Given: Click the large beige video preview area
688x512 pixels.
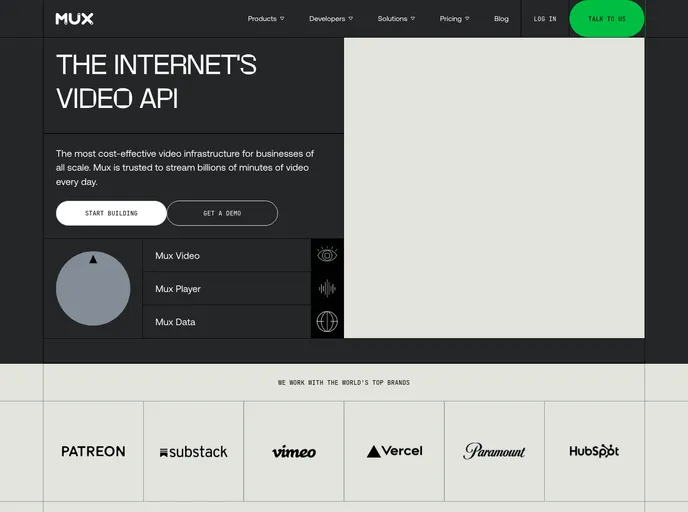Looking at the screenshot, I should tap(494, 188).
